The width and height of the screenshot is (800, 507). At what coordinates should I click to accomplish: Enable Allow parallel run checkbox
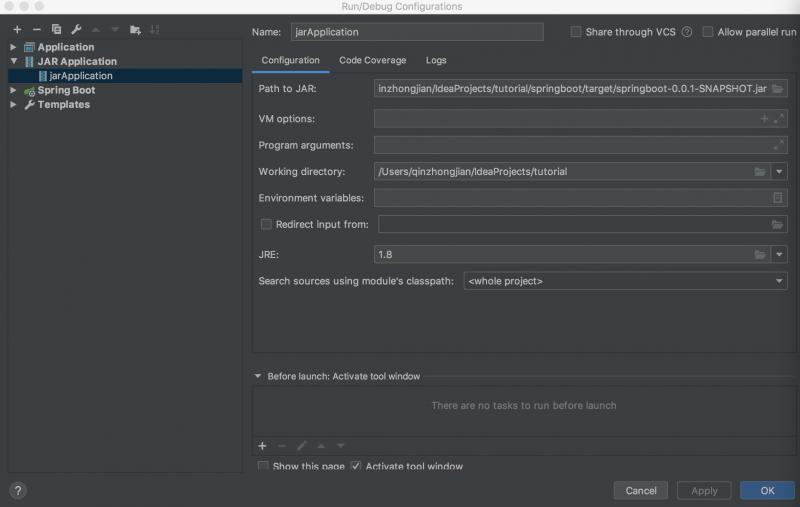(708, 32)
